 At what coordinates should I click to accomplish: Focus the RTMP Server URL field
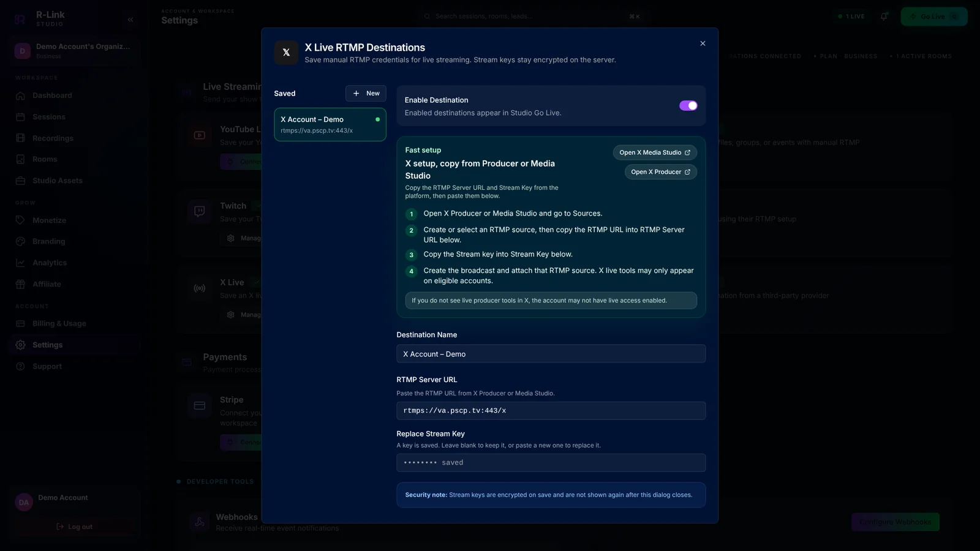click(551, 410)
